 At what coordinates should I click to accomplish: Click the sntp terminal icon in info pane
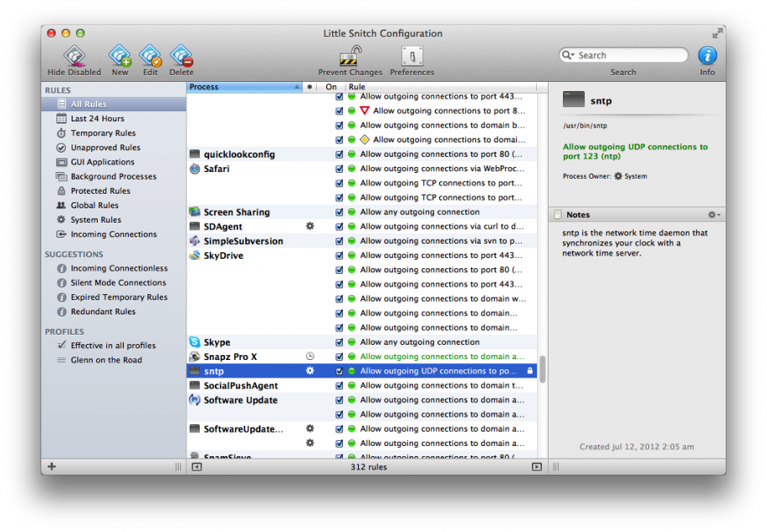pyautogui.click(x=573, y=99)
